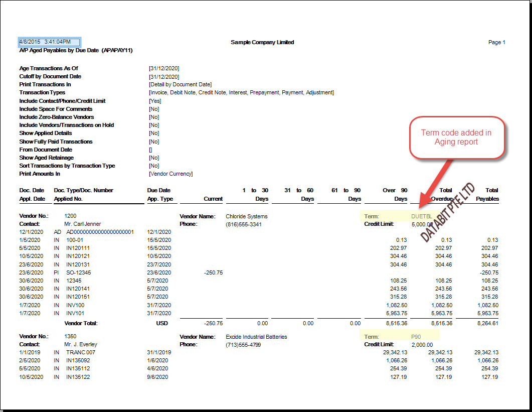The width and height of the screenshot is (532, 412).
Task: Click prepayment document SO-12345
Action: pos(78,272)
